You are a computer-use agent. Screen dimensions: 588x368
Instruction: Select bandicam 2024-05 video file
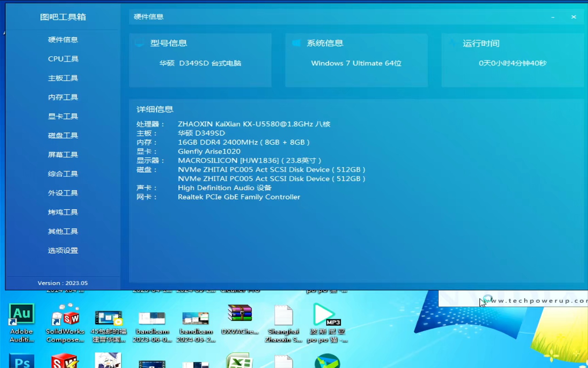[196, 326]
